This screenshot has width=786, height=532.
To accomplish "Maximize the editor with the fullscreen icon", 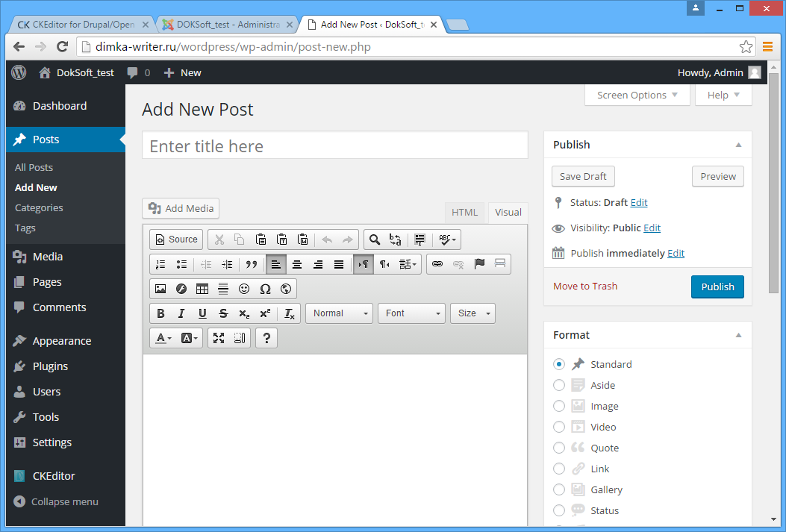I will (219, 338).
